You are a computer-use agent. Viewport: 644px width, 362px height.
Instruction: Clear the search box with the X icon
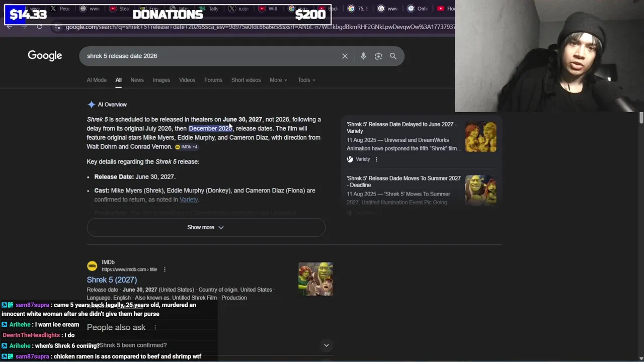tap(345, 56)
